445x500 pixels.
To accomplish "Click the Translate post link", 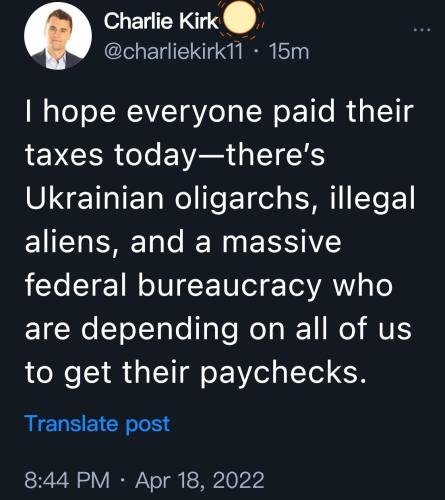I will coord(97,423).
